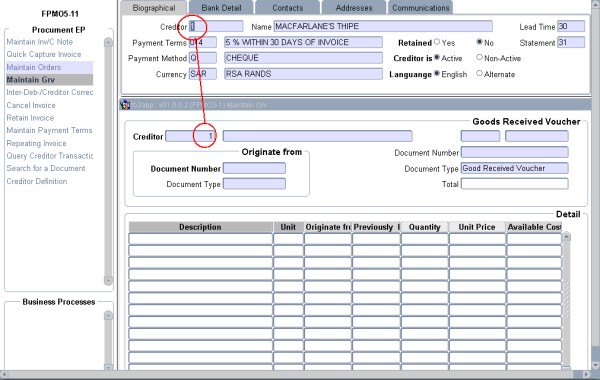Click Originate from Document Number field
Image resolution: width=600 pixels, height=380 pixels.
click(x=254, y=168)
